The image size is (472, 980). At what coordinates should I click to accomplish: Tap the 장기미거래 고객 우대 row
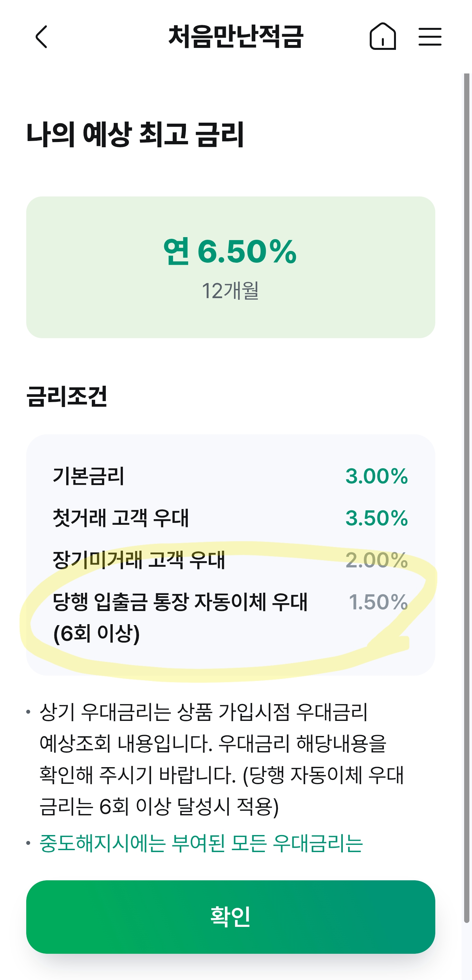[x=230, y=560]
